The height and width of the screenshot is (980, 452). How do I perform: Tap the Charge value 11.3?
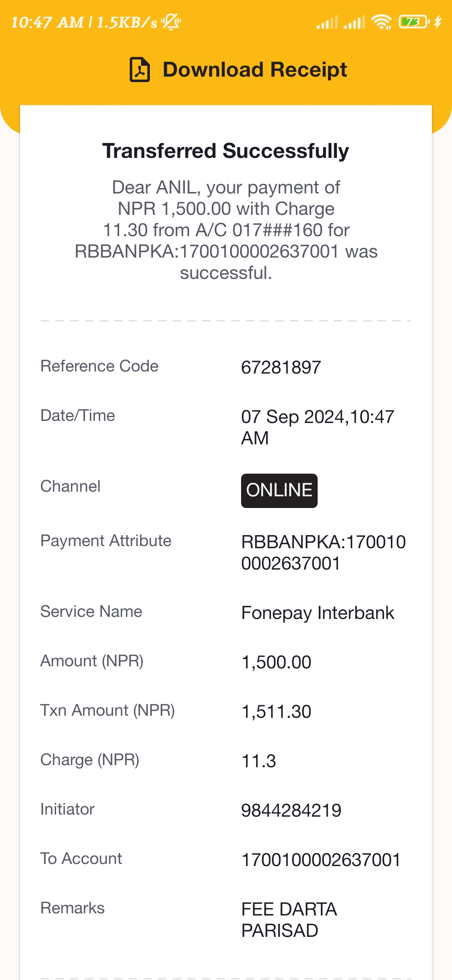click(259, 761)
